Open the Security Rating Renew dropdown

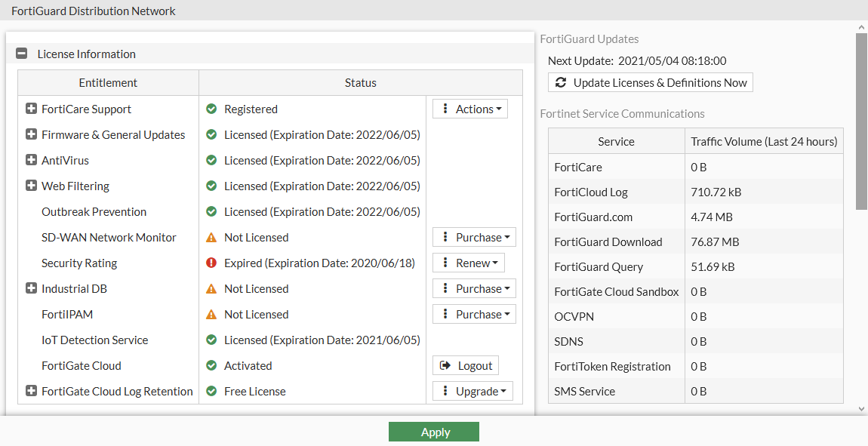(x=469, y=263)
